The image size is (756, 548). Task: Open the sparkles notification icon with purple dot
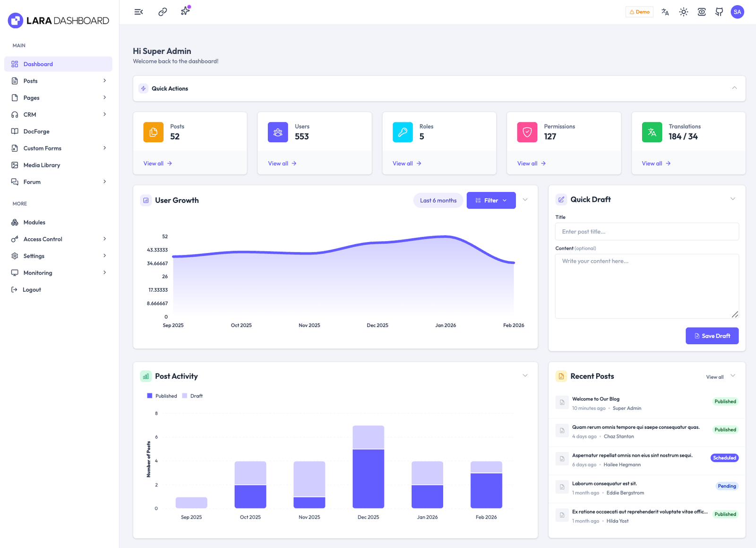click(184, 11)
